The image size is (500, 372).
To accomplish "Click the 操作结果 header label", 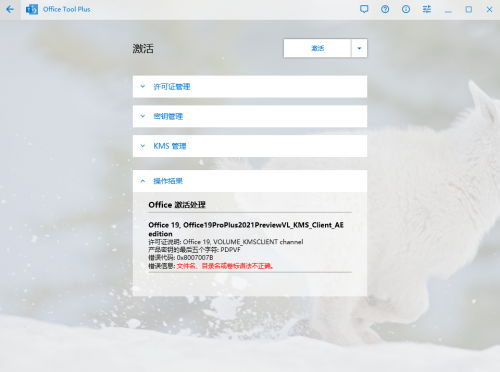I will point(168,181).
